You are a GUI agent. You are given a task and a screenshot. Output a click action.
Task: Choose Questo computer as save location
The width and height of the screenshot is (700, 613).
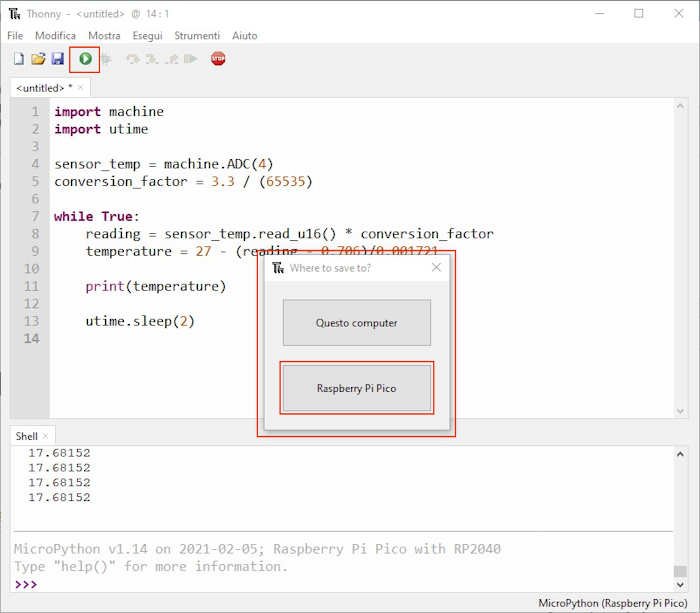[356, 323]
